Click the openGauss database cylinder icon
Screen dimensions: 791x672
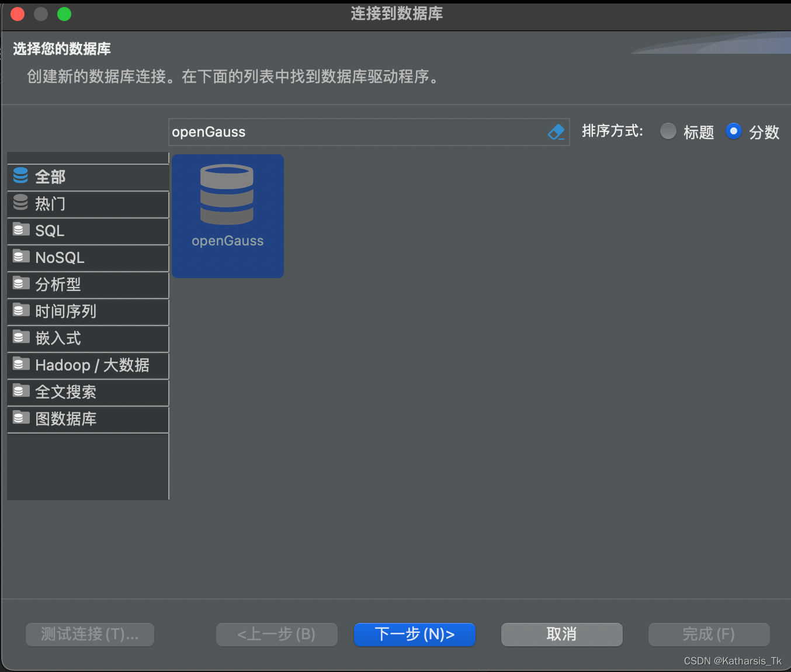tap(227, 195)
